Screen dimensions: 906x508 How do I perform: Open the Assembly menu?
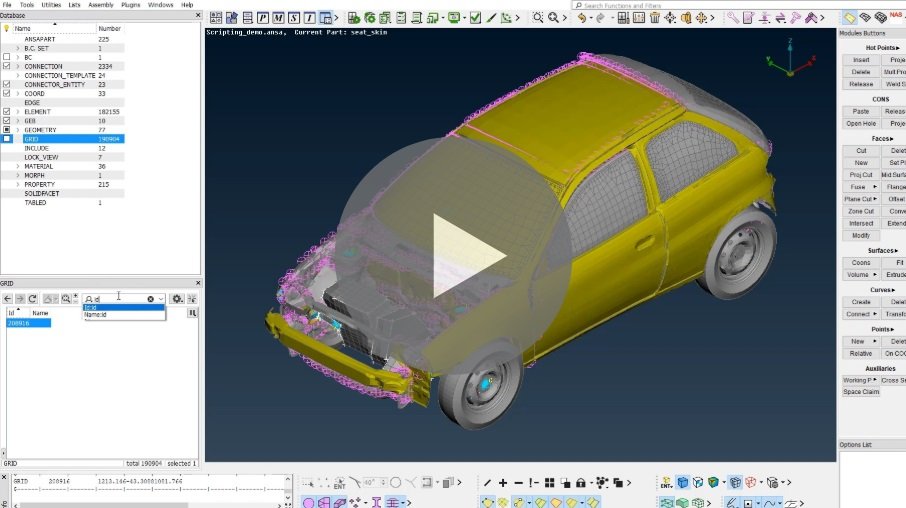coord(101,5)
